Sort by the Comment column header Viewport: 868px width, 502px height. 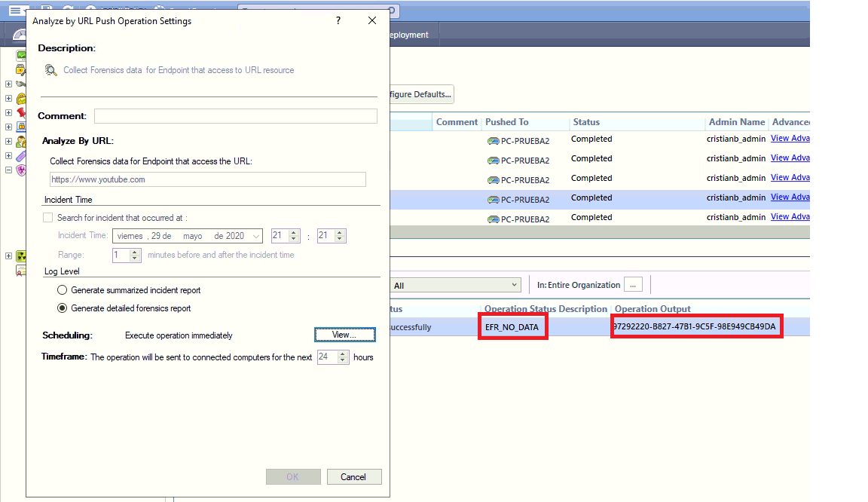[x=457, y=122]
